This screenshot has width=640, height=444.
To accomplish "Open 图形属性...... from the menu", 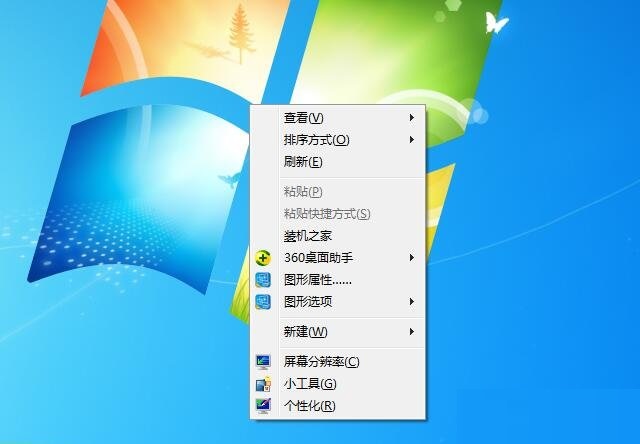I will coord(338,280).
